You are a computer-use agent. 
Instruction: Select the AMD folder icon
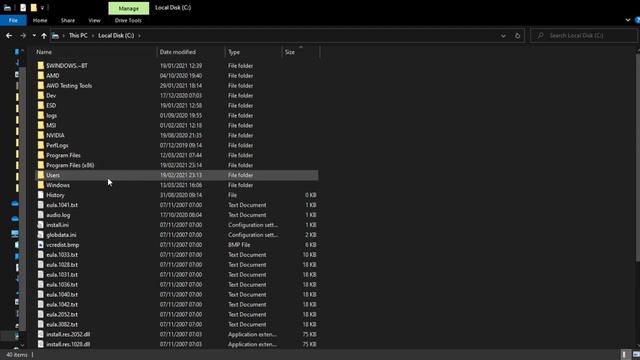coord(40,76)
